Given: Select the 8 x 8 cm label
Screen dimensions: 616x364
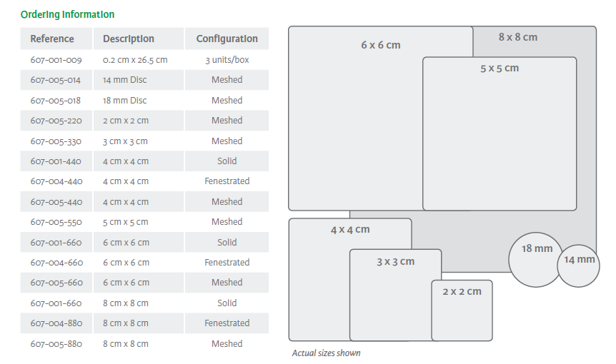Looking at the screenshot, I should pyautogui.click(x=518, y=37).
